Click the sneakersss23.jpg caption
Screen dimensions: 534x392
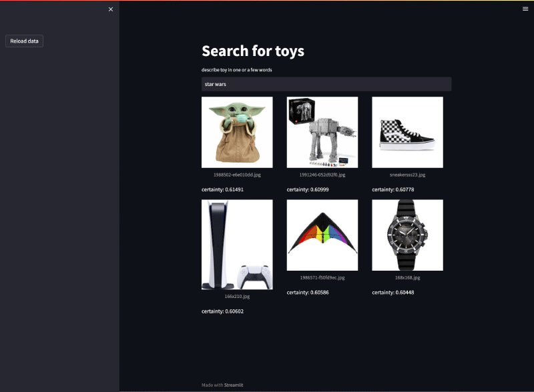tap(407, 175)
